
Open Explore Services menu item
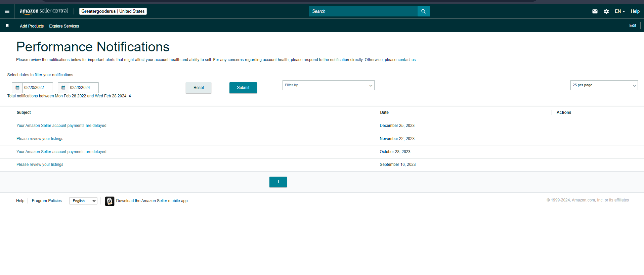click(64, 26)
